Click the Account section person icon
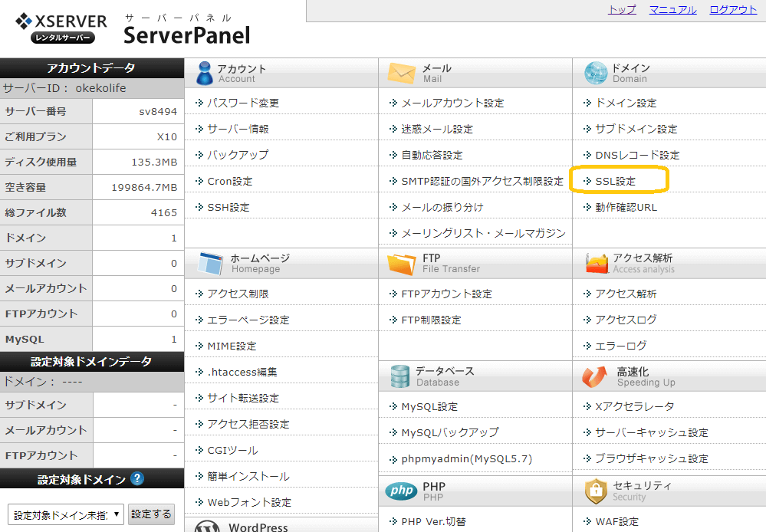This screenshot has width=766, height=532. [204, 74]
